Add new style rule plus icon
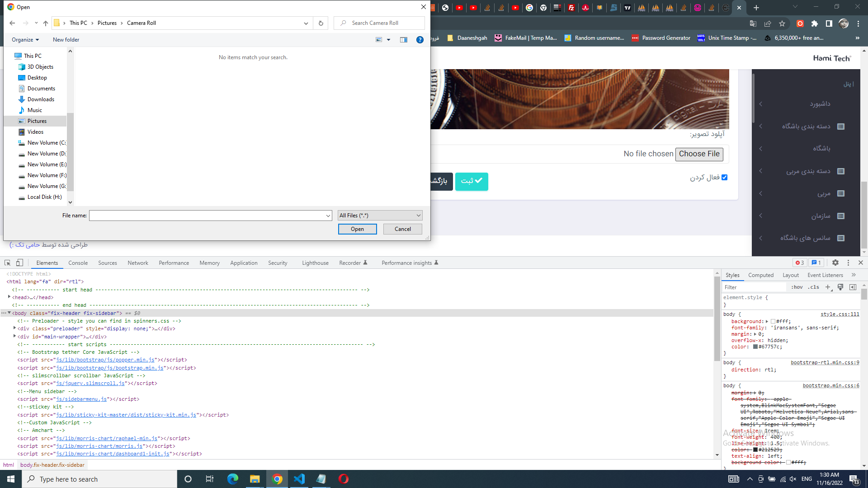Image resolution: width=868 pixels, height=488 pixels. coord(828,287)
